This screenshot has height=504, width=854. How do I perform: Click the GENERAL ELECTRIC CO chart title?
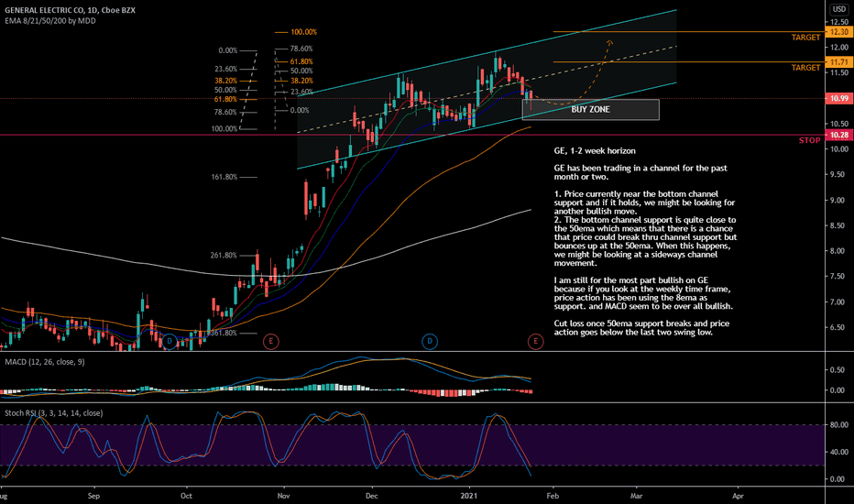coord(71,10)
